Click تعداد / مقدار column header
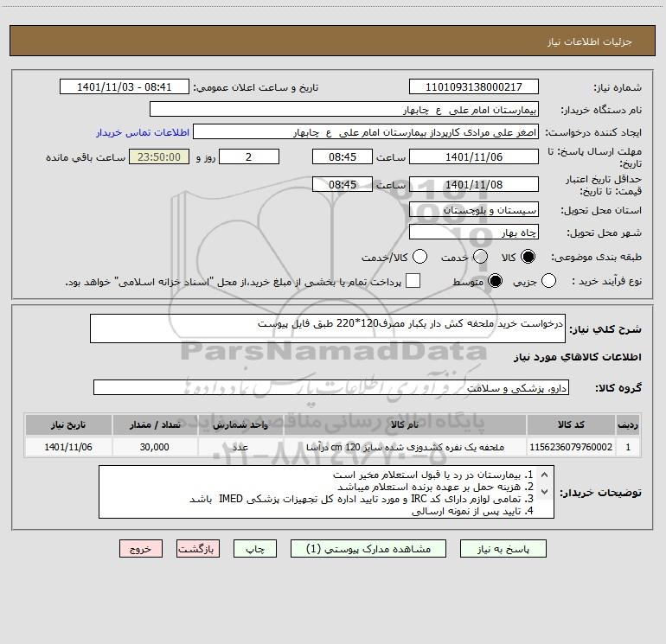The height and width of the screenshot is (644, 666). 155,424
